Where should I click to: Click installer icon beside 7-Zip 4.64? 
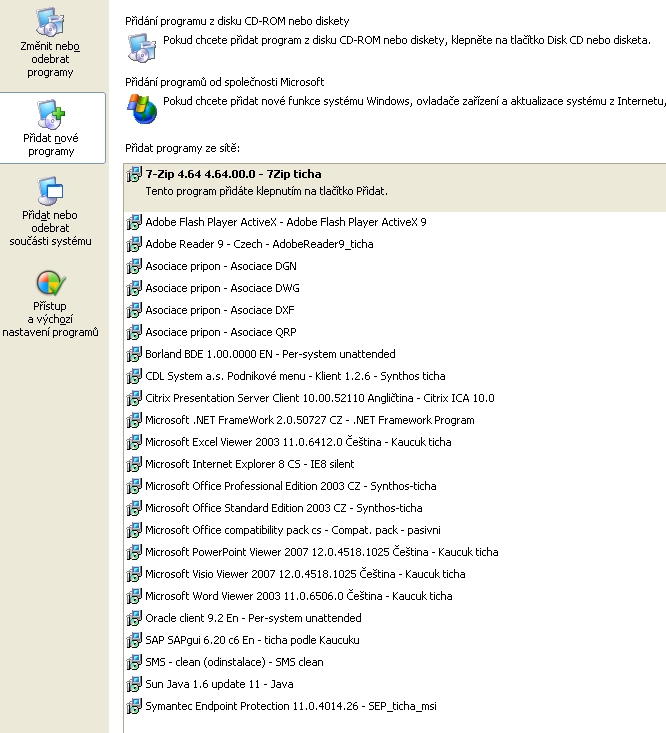[134, 175]
